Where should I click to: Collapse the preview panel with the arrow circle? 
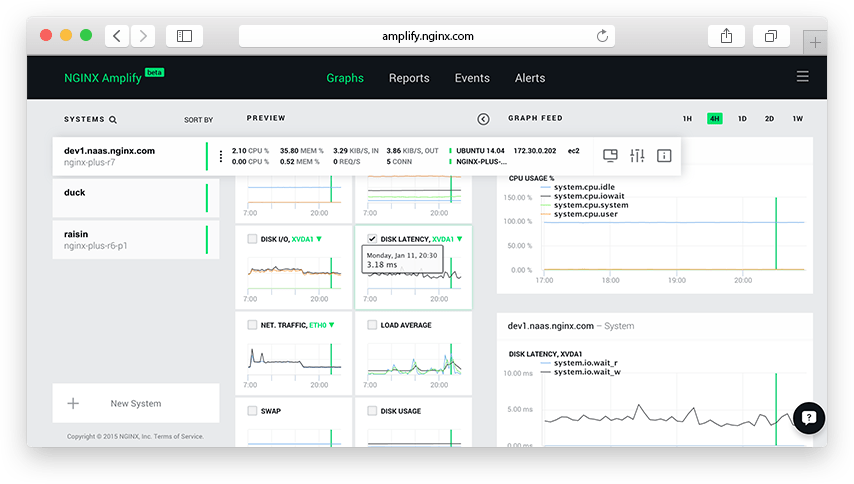[483, 119]
